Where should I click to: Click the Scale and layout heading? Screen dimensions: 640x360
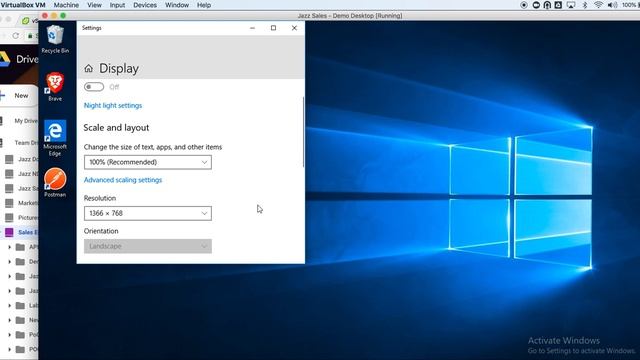coord(116,128)
